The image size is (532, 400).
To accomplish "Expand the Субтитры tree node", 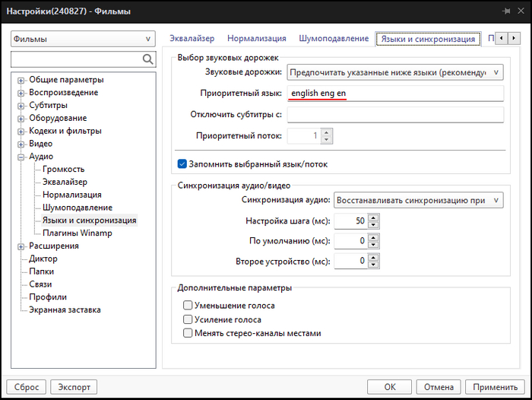I will coord(21,106).
